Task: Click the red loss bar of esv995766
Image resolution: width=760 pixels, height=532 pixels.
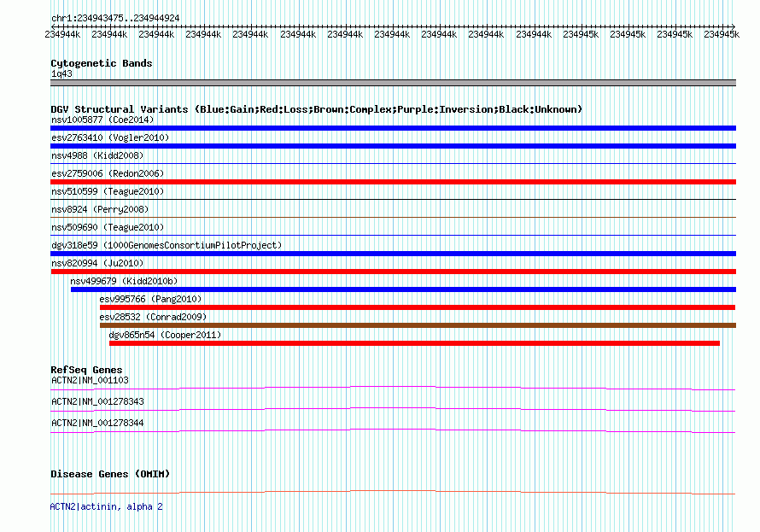Action: click(418, 307)
